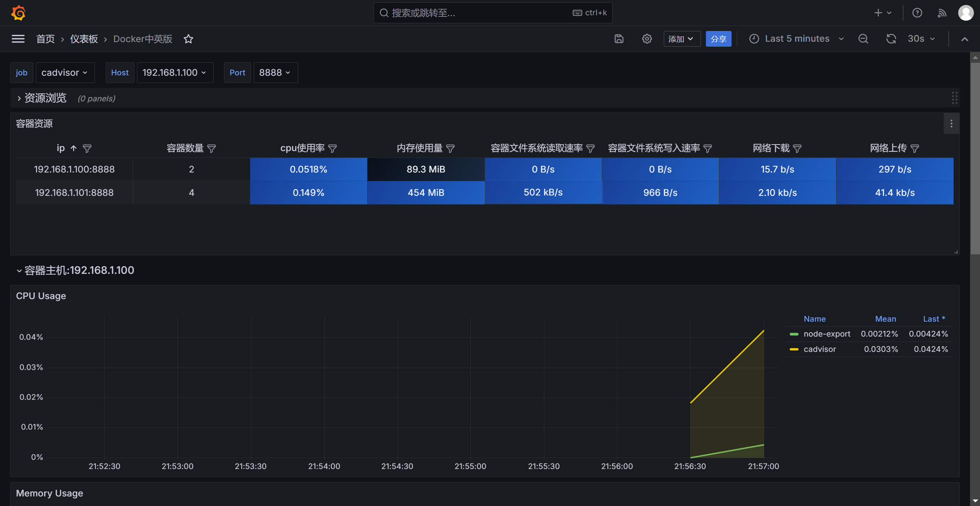Open the Port dropdown 8888
The width and height of the screenshot is (980, 506).
tap(276, 73)
